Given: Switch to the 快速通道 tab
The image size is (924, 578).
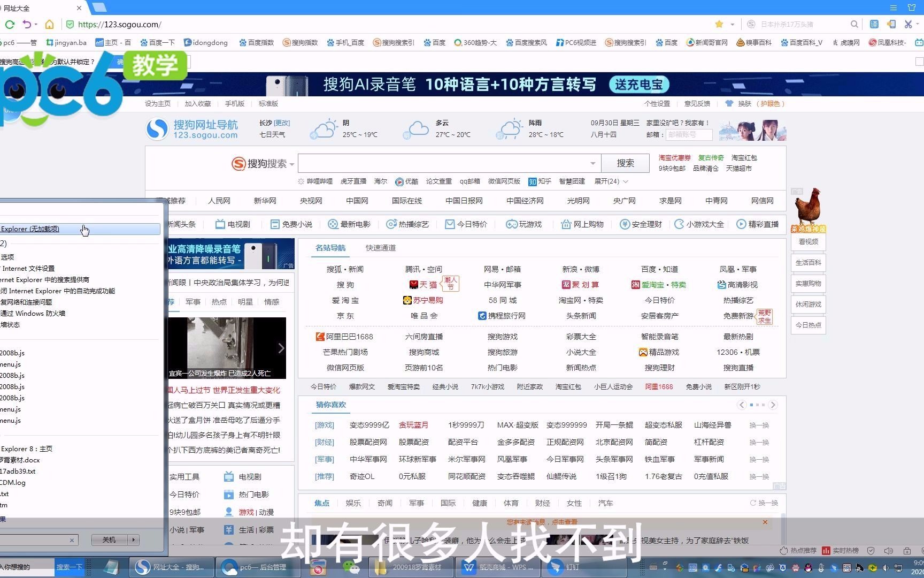Looking at the screenshot, I should (380, 248).
